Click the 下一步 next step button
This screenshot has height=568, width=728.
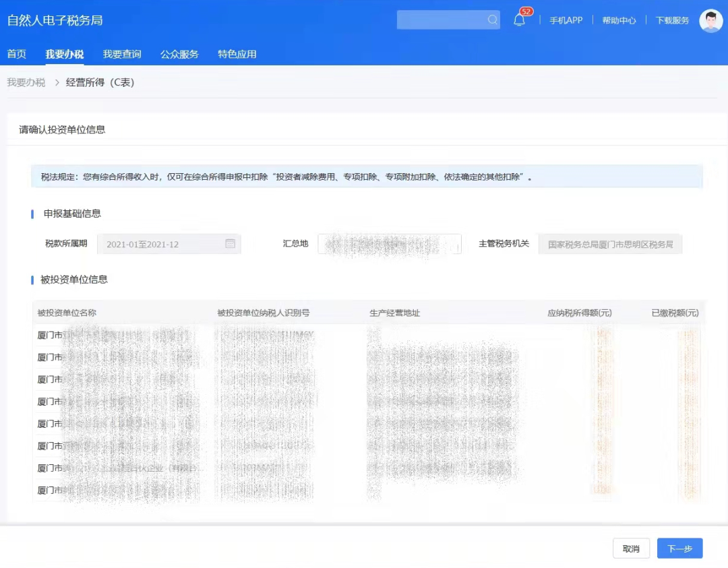click(679, 548)
